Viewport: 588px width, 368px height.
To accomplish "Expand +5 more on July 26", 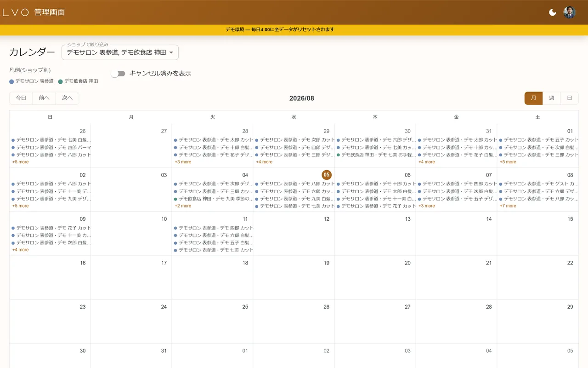I will 21,162.
